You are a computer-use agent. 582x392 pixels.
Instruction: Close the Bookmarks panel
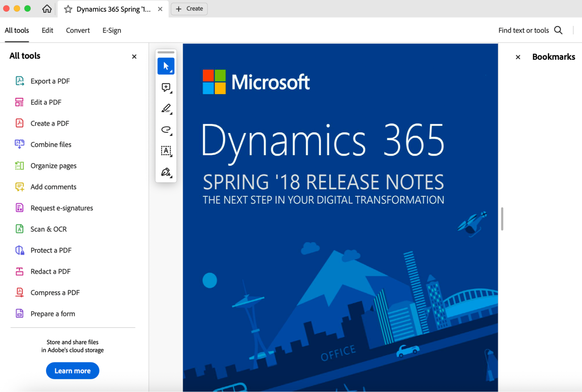[518, 57]
